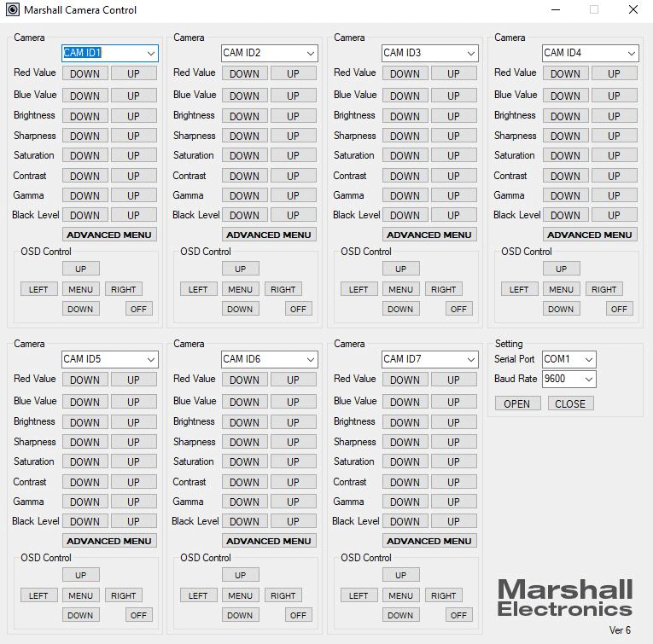Turn OSD OFF for CAM ID4
Image resolution: width=653 pixels, height=644 pixels.
(619, 309)
